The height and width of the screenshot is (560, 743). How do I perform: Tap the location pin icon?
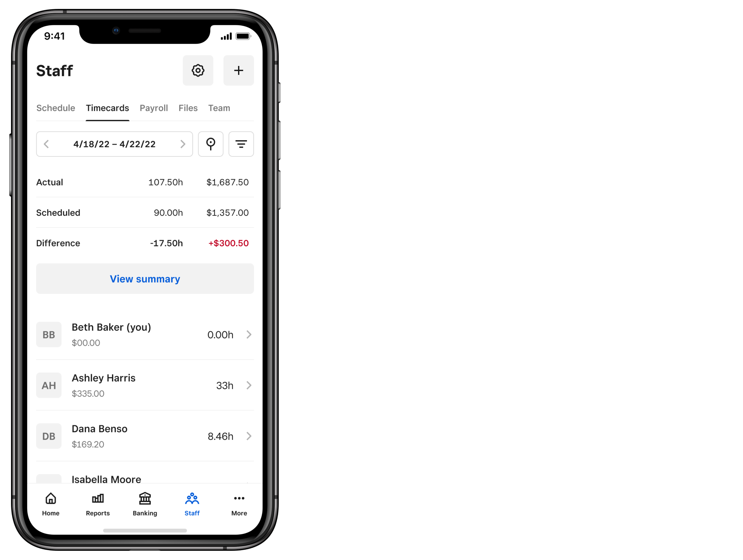[x=211, y=143]
